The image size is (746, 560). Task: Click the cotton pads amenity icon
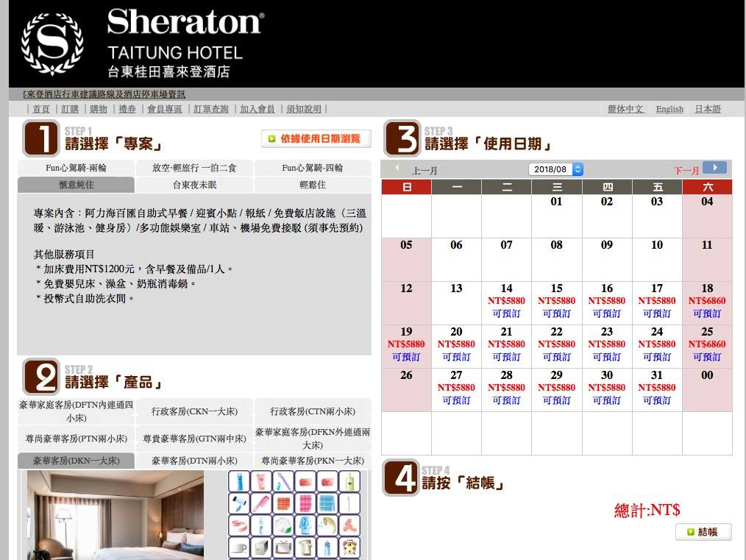pos(283,525)
